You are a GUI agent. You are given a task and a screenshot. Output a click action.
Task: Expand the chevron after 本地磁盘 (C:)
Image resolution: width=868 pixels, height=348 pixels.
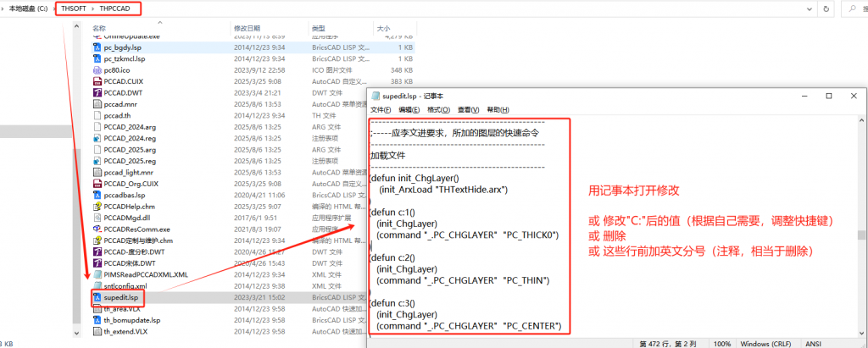pos(53,8)
